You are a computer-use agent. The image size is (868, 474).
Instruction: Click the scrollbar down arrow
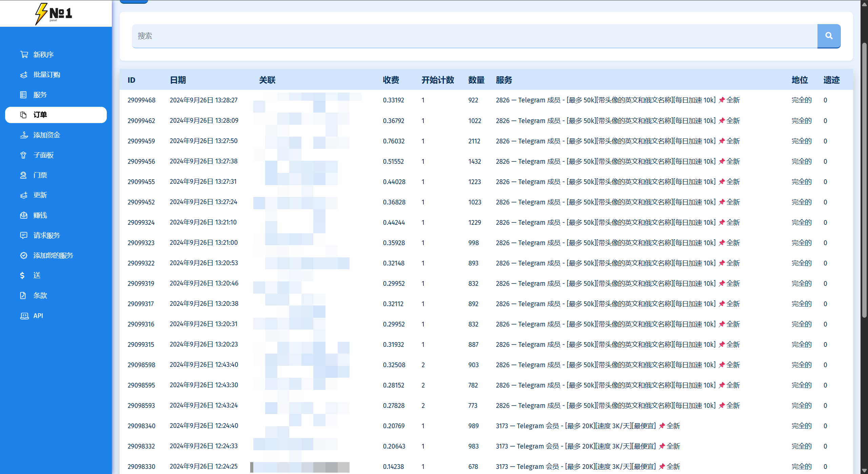click(x=864, y=471)
